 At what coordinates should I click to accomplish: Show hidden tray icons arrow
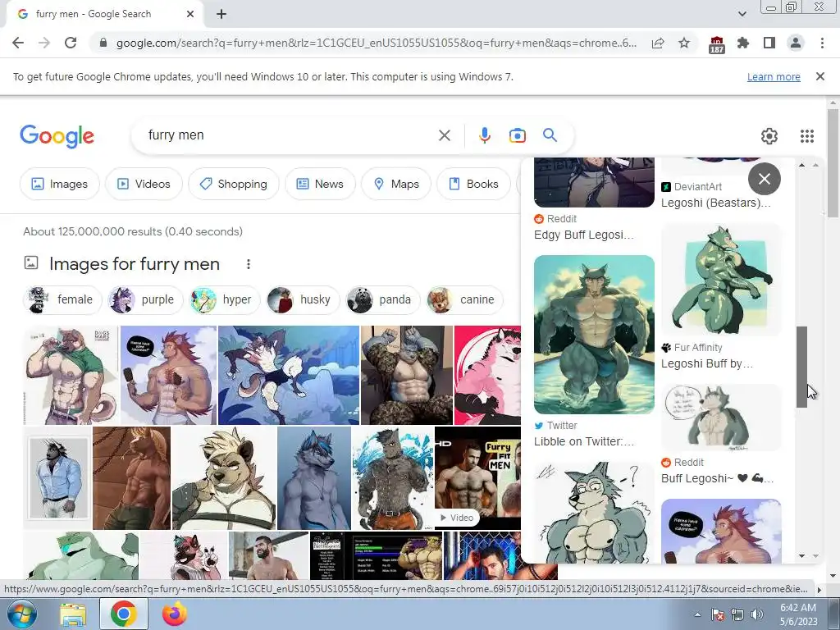click(697, 615)
